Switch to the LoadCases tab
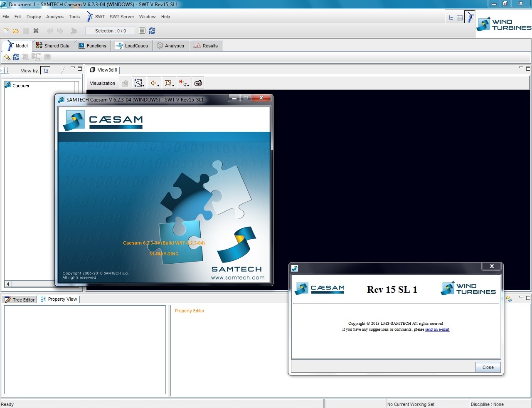 point(132,46)
